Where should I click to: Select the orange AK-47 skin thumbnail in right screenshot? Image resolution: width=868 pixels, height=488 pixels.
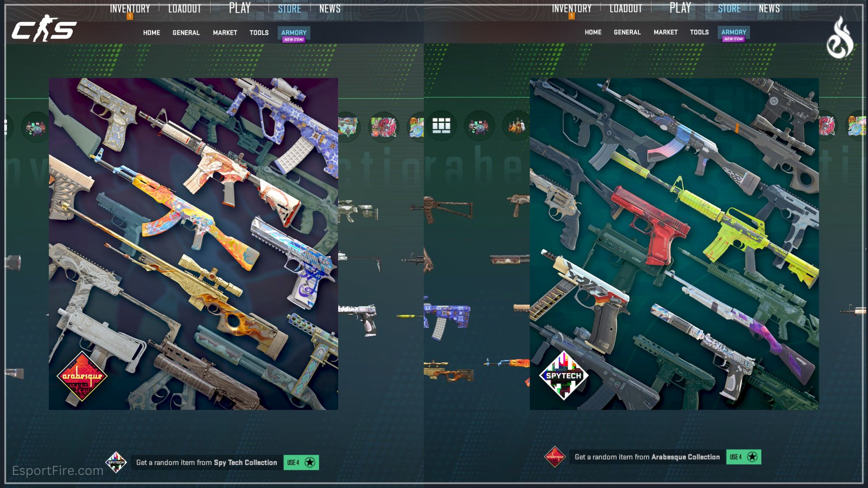point(507,363)
